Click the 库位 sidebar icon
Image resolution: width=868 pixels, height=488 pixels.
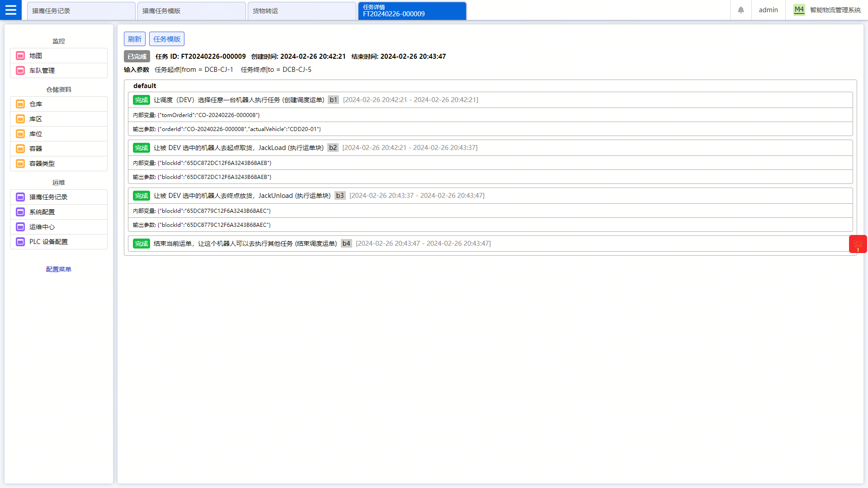tap(20, 134)
